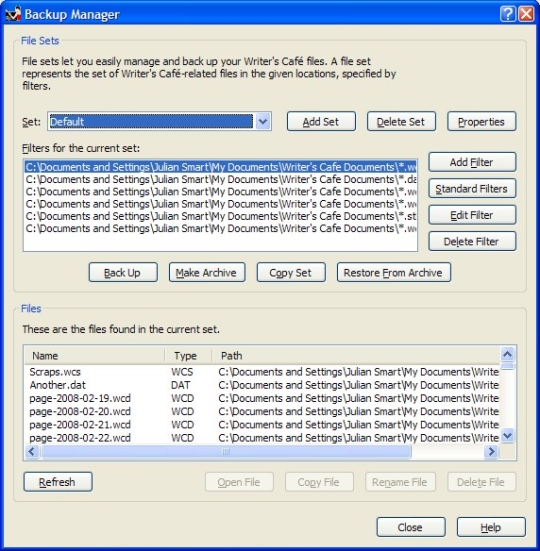Select the highlighted first filter row
540x551 pixels.
[221, 167]
